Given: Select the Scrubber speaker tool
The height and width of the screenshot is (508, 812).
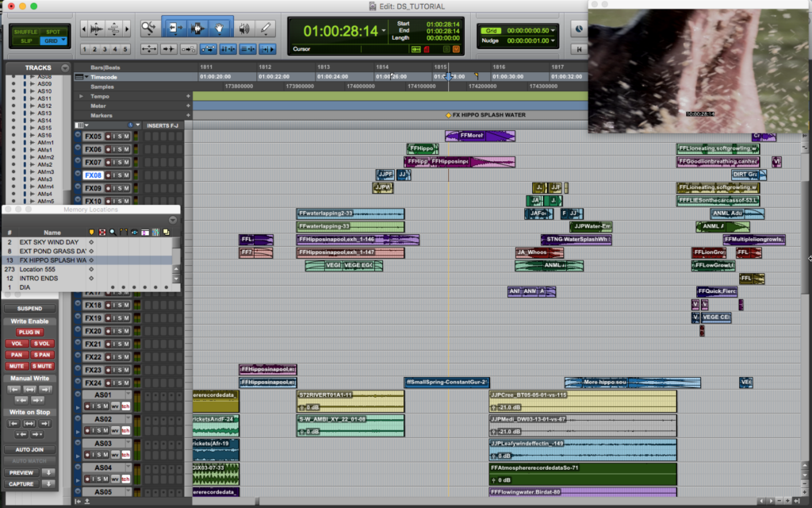Looking at the screenshot, I should click(x=243, y=28).
